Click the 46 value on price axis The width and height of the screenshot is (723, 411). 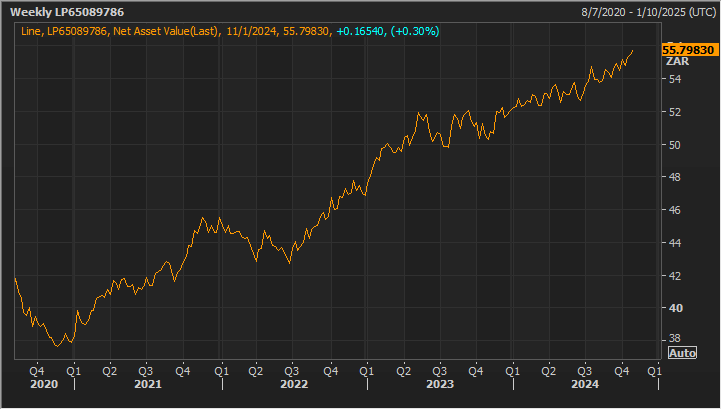(676, 211)
